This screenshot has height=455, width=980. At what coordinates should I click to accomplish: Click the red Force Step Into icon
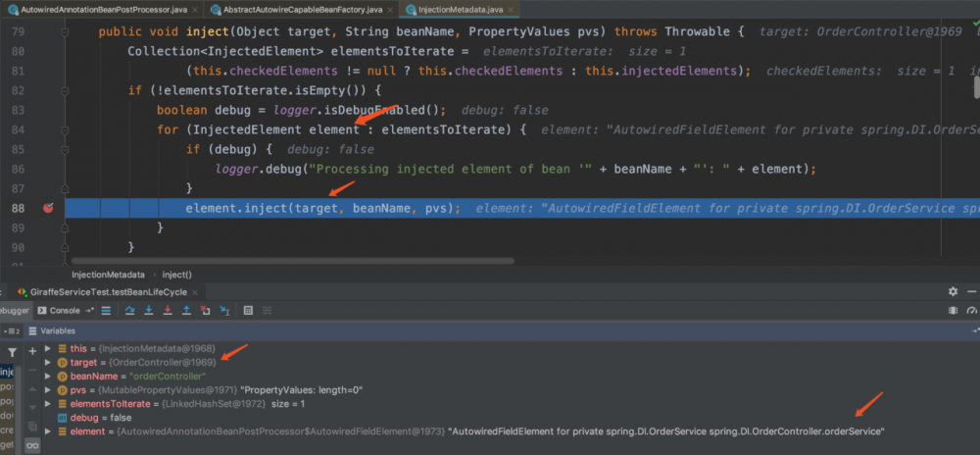[168, 310]
